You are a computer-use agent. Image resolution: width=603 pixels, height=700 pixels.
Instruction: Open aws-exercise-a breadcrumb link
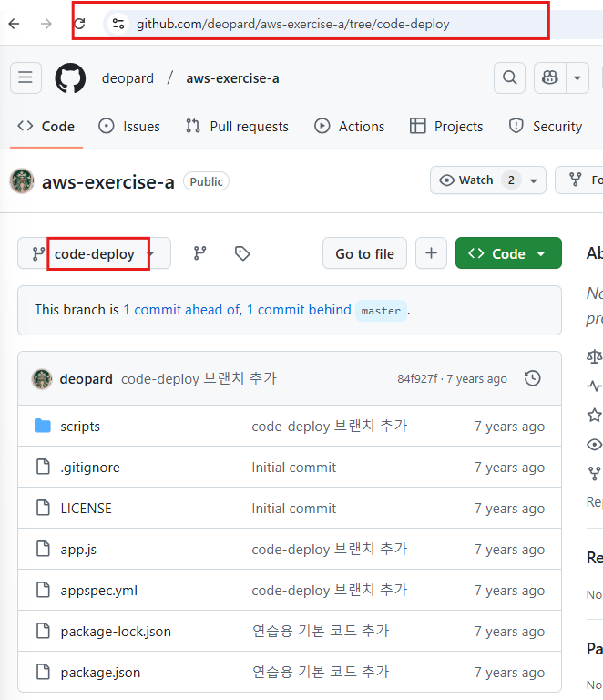point(232,78)
